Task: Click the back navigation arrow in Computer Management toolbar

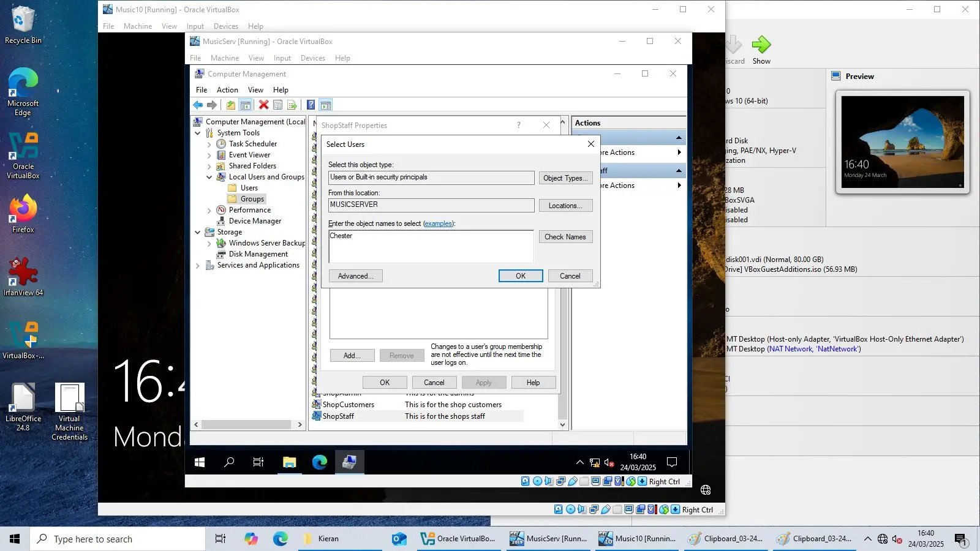Action: (x=197, y=105)
